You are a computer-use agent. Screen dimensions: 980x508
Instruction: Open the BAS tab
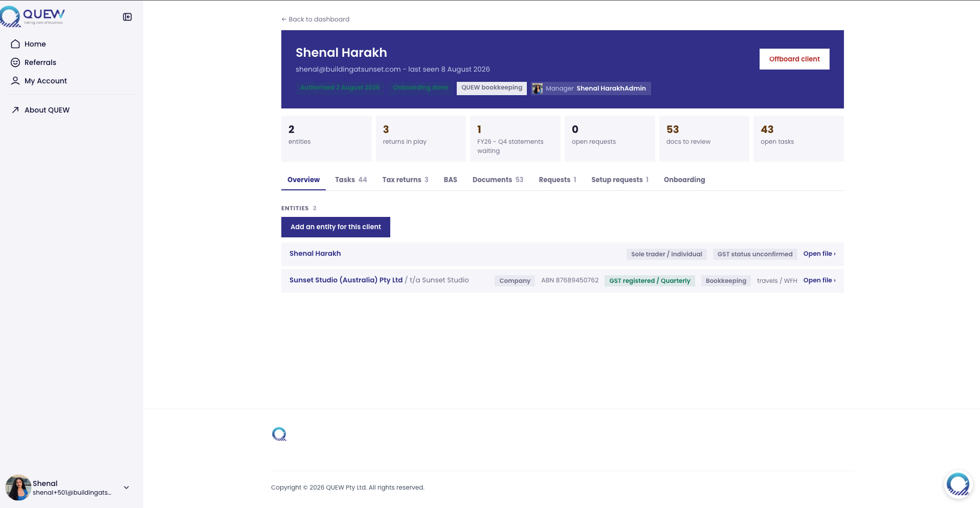[450, 180]
